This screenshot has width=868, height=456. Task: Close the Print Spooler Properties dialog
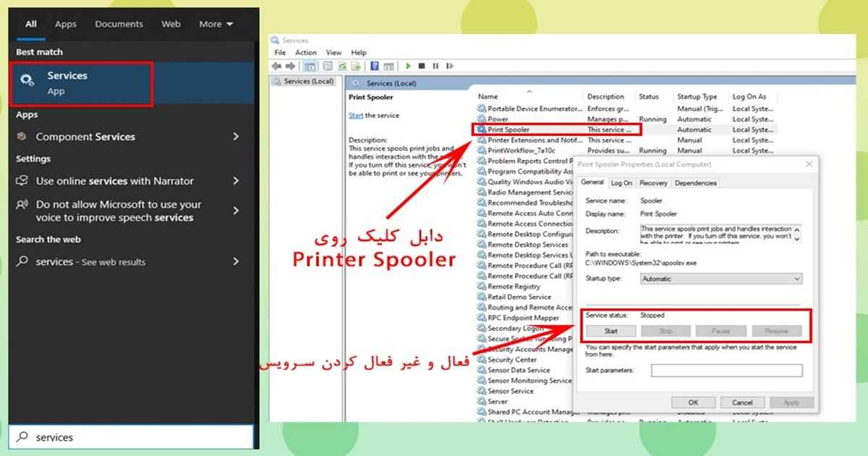(809, 164)
